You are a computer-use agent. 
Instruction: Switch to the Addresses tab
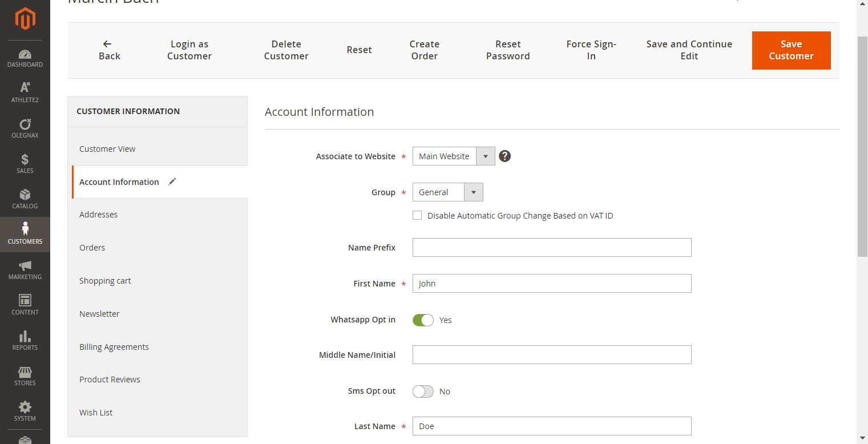click(x=98, y=215)
